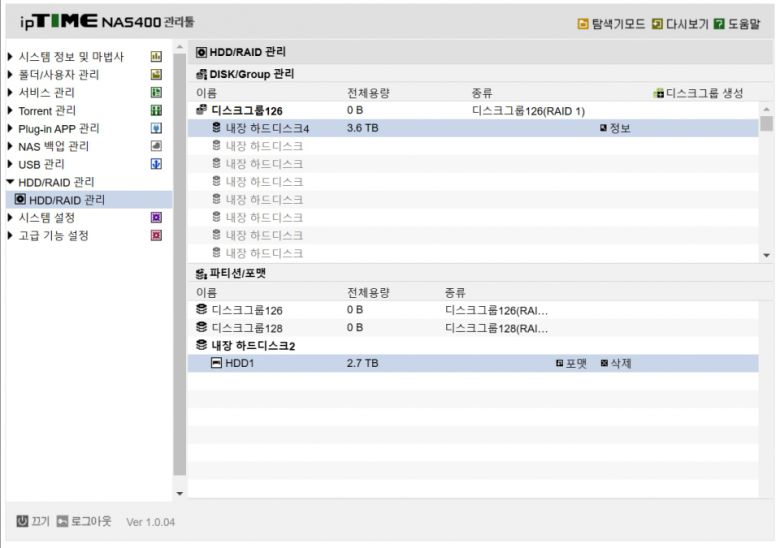
Task: Collapse the HDD/RAID 관리 menu
Action: pos(9,182)
